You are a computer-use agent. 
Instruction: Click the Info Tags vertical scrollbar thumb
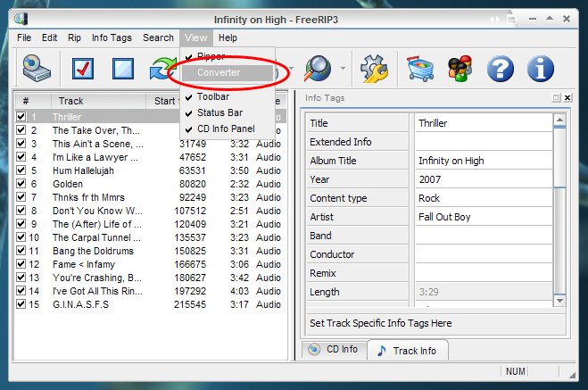tap(559, 156)
